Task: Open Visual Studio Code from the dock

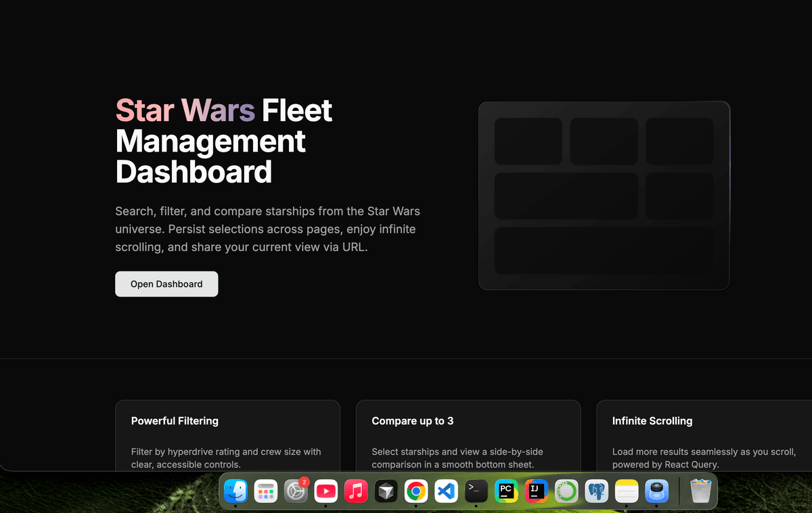Action: pyautogui.click(x=446, y=491)
